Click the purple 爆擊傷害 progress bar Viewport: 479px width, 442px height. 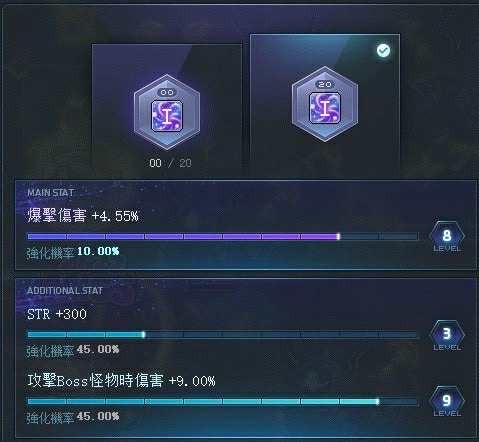tap(223, 236)
